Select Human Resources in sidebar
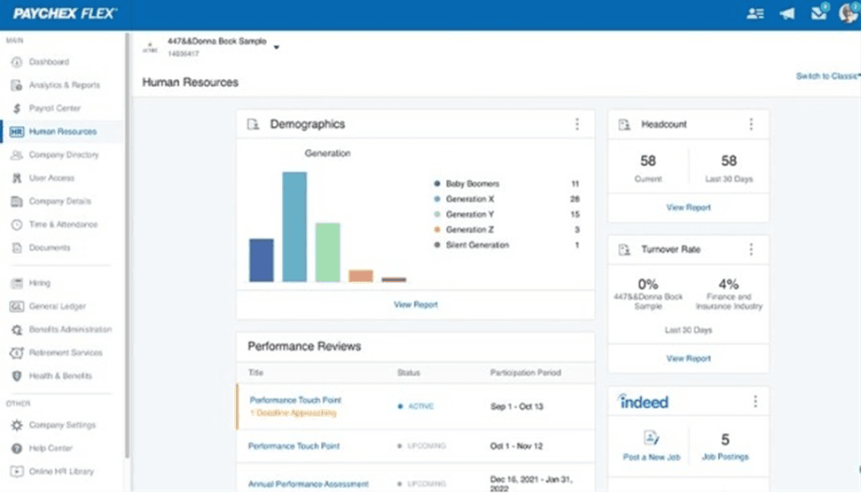 tap(63, 132)
